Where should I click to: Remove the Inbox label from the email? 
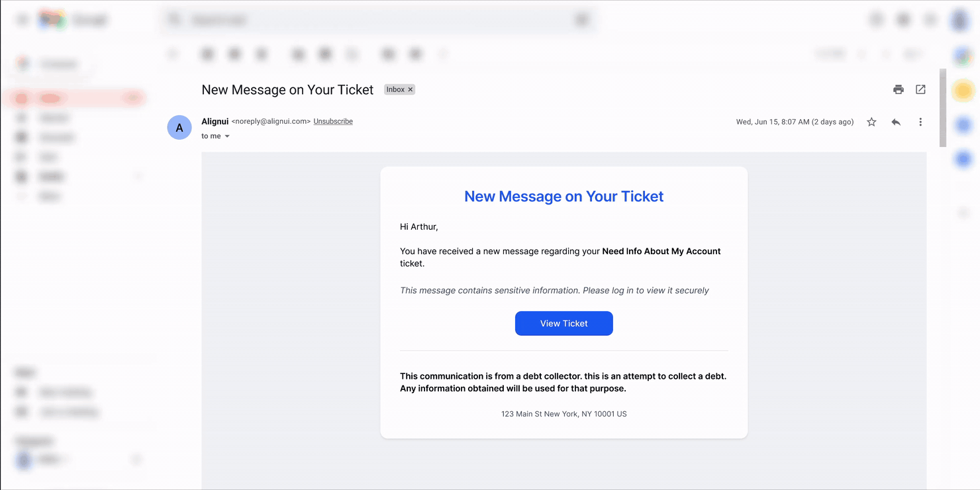click(x=411, y=89)
